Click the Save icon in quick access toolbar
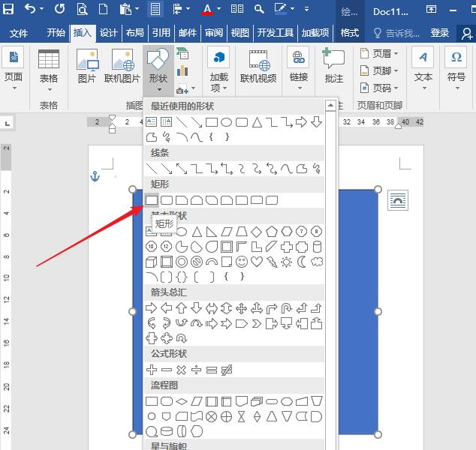 coord(9,10)
